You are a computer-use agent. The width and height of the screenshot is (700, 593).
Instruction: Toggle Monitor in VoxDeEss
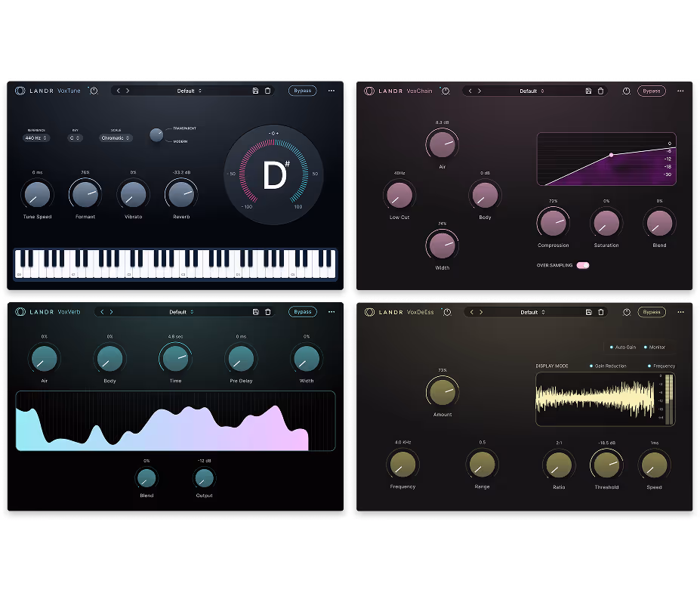[655, 347]
